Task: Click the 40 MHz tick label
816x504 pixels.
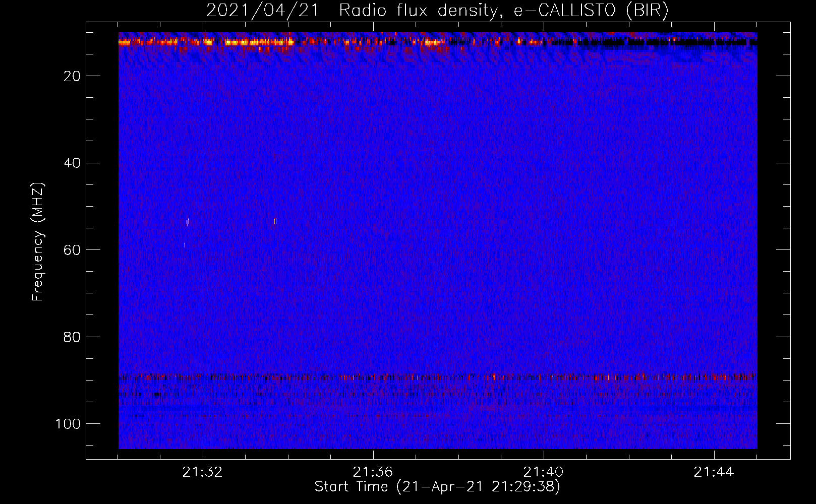Action: tap(72, 163)
